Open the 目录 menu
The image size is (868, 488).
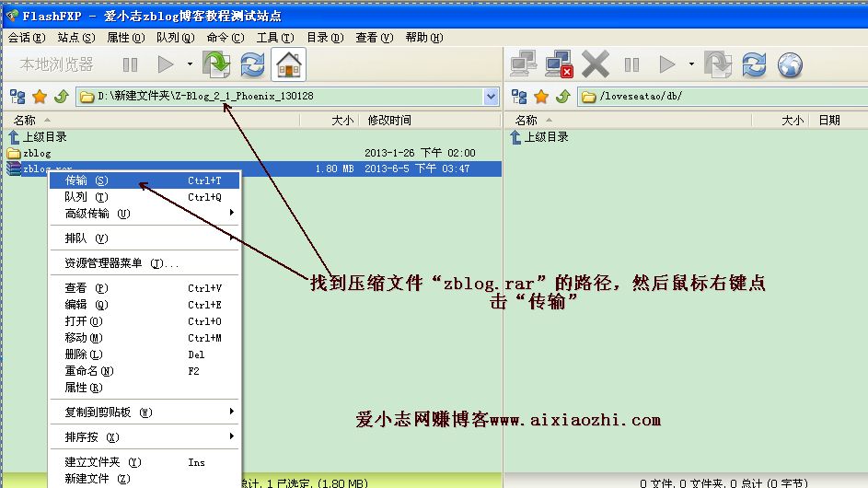[325, 38]
